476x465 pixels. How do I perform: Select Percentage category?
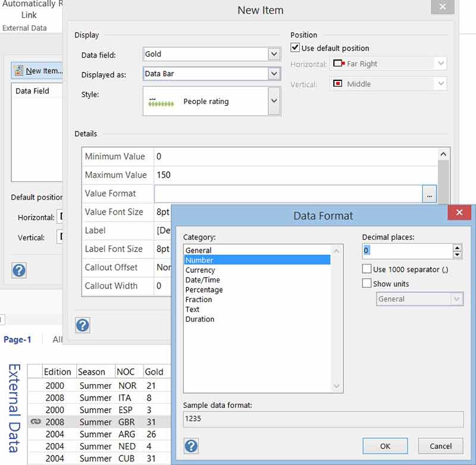tap(257, 290)
